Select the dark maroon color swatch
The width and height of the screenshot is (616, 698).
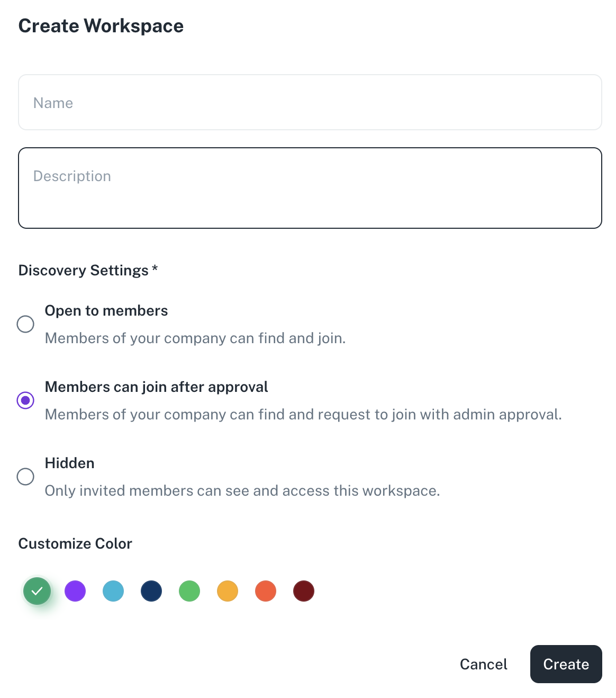pyautogui.click(x=304, y=591)
